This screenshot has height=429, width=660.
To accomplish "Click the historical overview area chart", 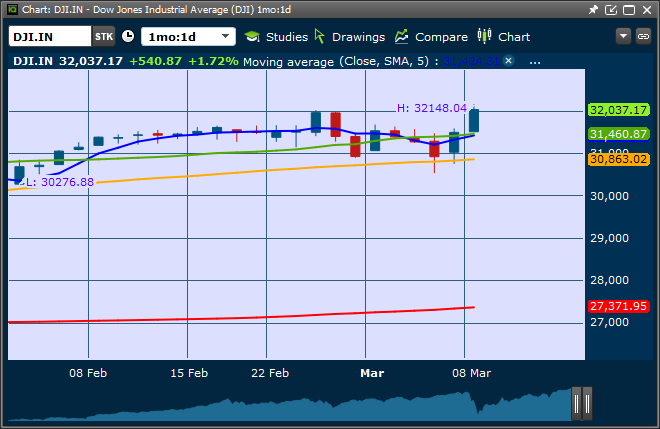I will click(x=290, y=406).
